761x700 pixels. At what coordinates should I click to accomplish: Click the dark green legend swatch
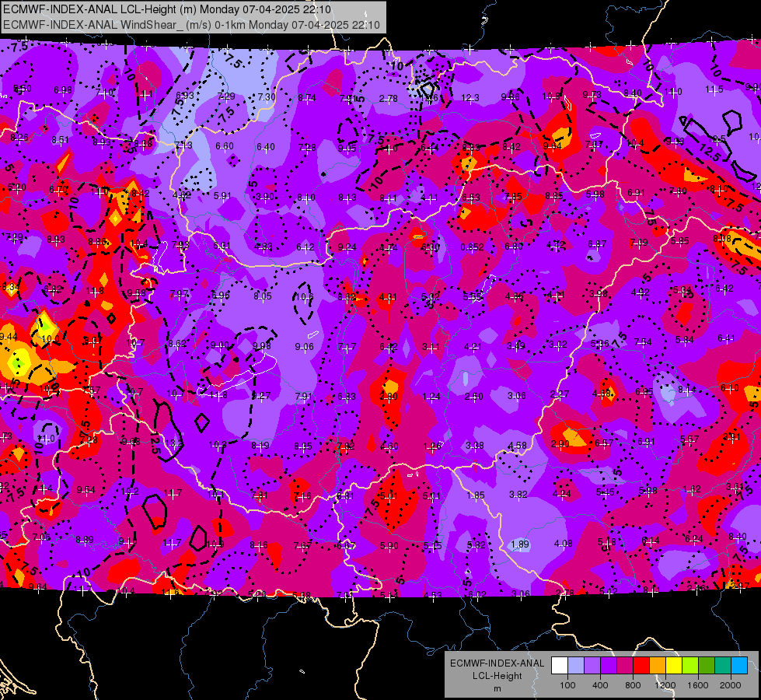point(706,666)
